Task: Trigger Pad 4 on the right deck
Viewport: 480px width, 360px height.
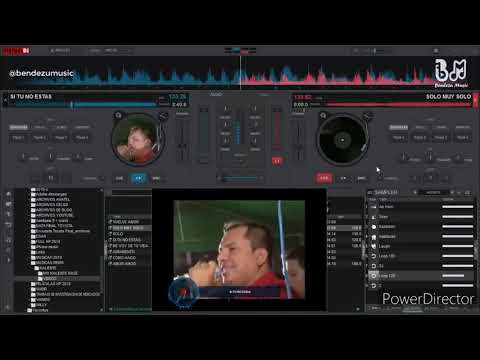Action: [462, 137]
